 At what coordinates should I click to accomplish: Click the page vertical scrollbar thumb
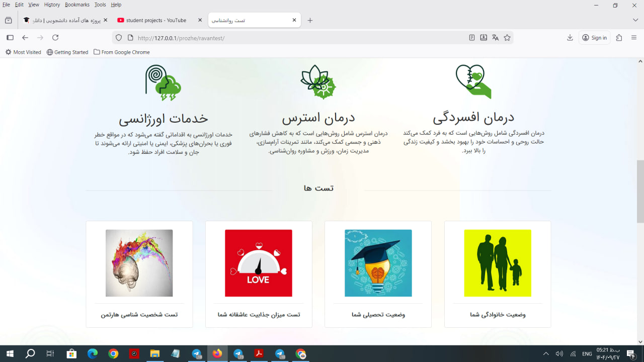(x=640, y=191)
